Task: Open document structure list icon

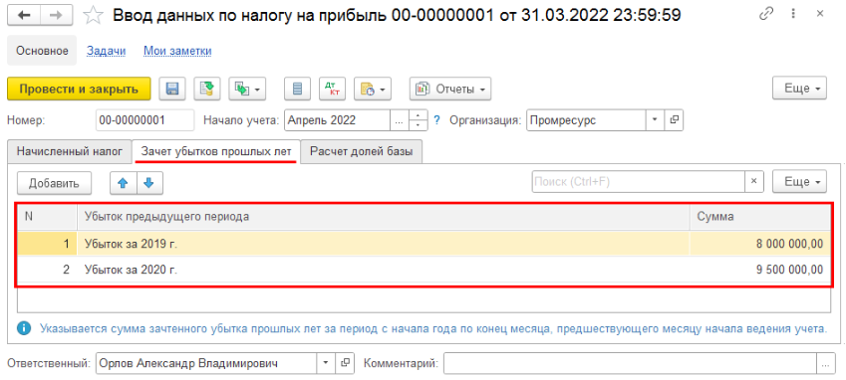Action: coord(297,89)
